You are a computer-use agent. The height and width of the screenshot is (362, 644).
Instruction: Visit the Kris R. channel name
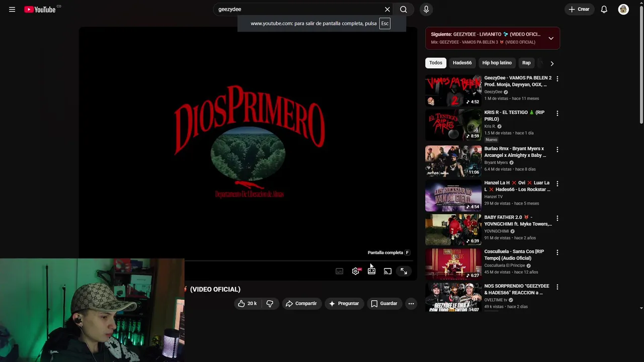pos(490,126)
